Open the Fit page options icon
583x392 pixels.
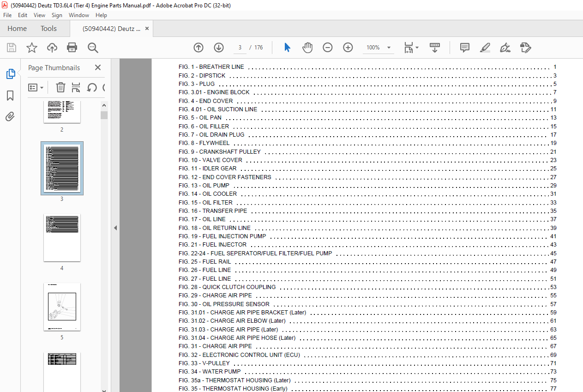411,48
